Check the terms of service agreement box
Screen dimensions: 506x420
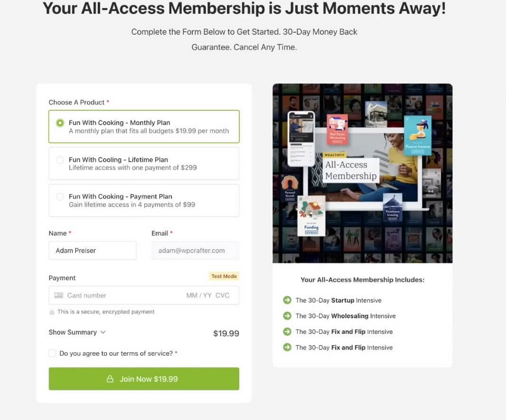coord(52,353)
